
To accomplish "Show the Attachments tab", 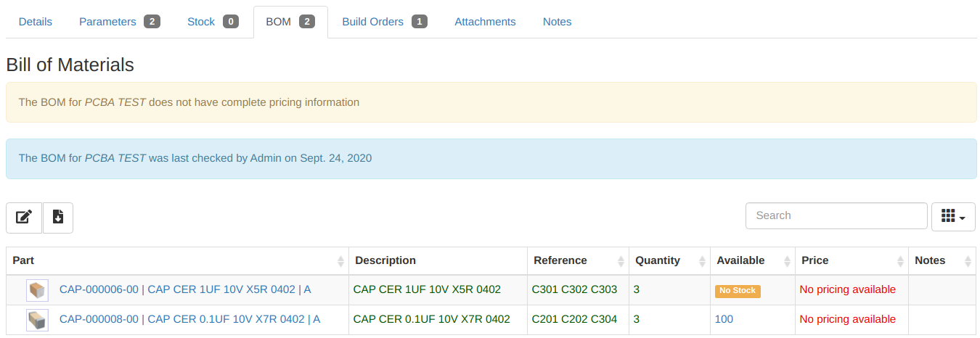I will click(485, 22).
